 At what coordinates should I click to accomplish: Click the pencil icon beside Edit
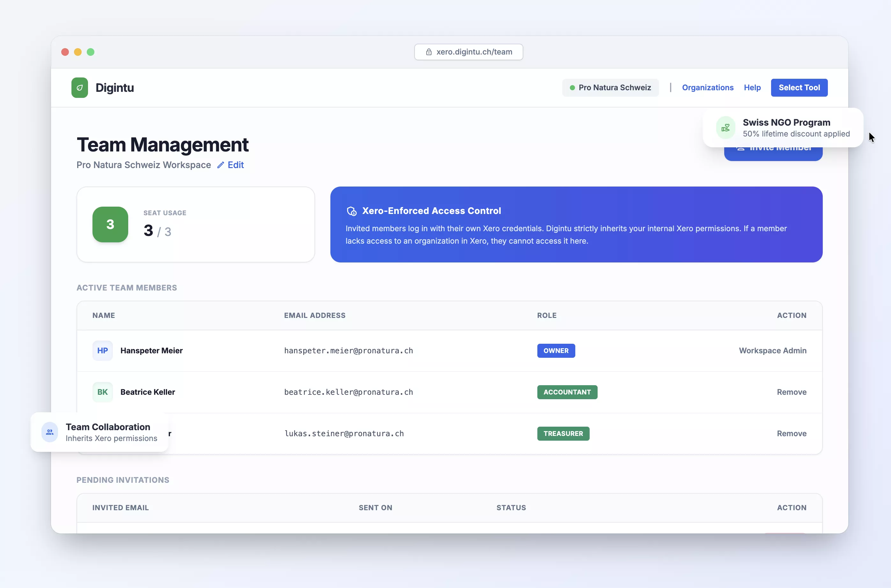[220, 165]
